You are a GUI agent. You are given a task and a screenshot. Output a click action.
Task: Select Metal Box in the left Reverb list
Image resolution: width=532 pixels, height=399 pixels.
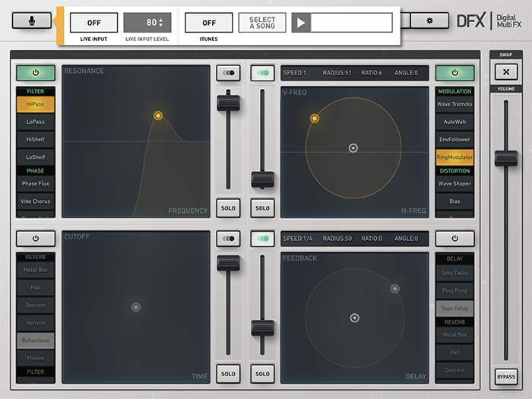point(36,270)
